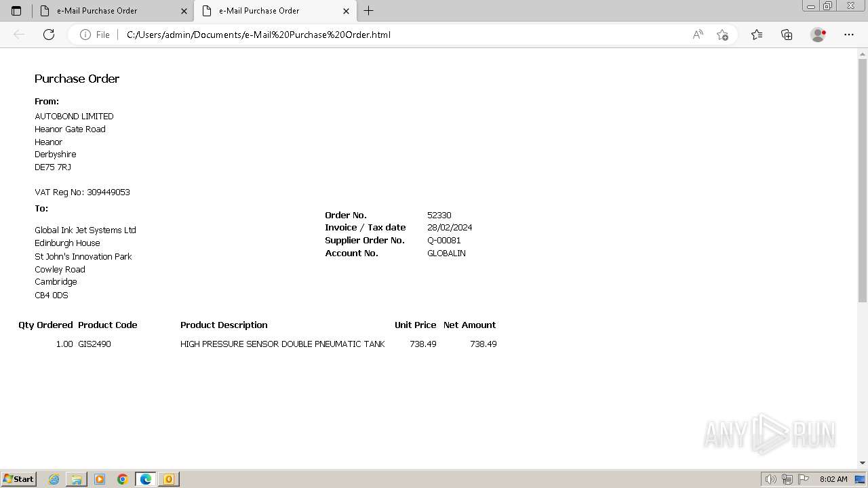The height and width of the screenshot is (488, 868).
Task: Click Cowley Road address line
Action: pos(60,269)
